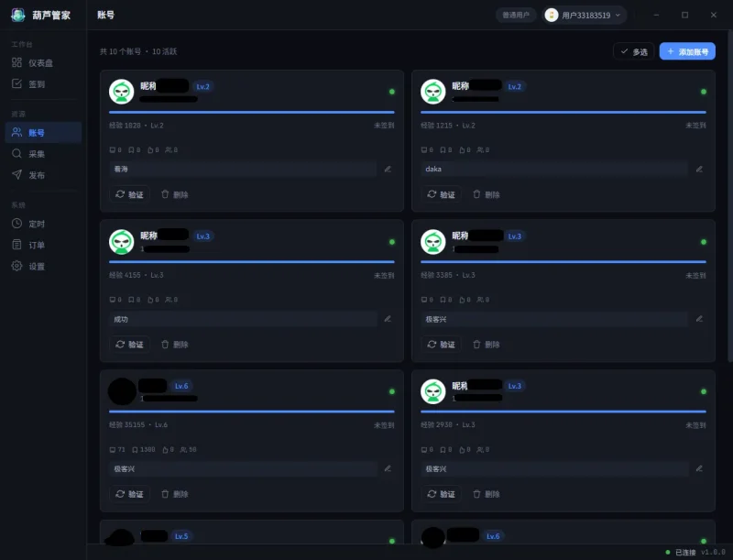Click the 葫芦管家 app logo icon
The width and height of the screenshot is (733, 560).
[x=17, y=15]
